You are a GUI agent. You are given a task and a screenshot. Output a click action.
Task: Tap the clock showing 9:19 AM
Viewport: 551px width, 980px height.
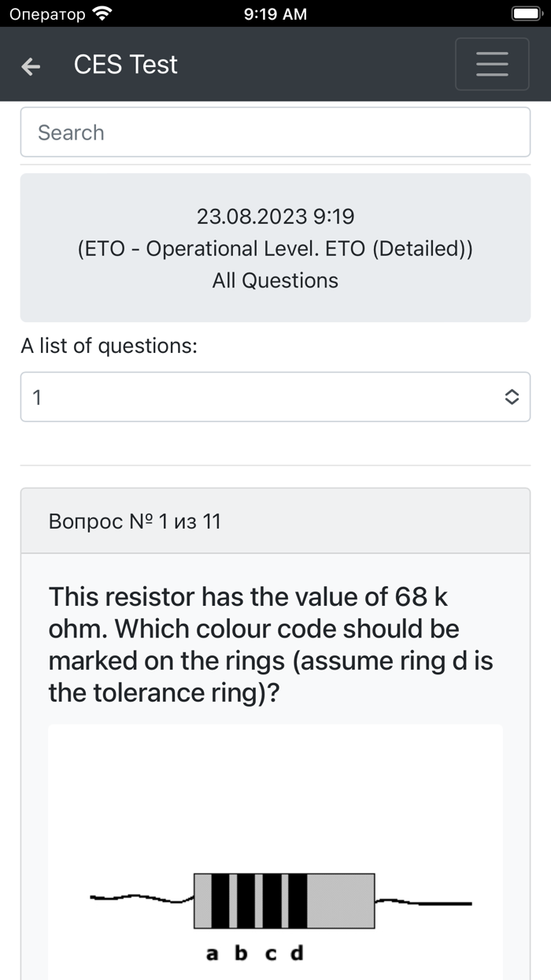click(275, 13)
